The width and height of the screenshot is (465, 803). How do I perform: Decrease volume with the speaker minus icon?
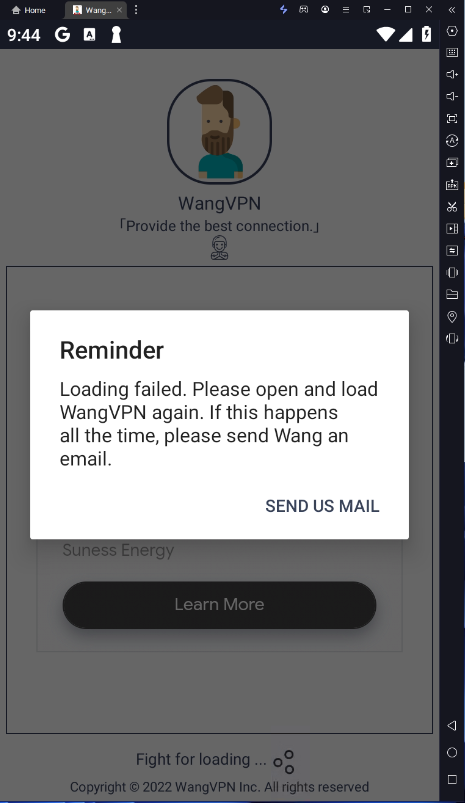452,96
